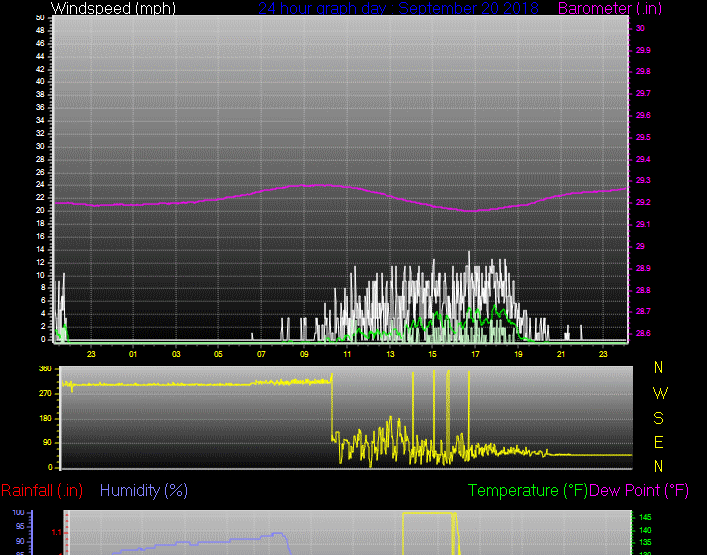
Task: Click the "24 hour graph day : September 20 2018" heading
Action: click(398, 8)
